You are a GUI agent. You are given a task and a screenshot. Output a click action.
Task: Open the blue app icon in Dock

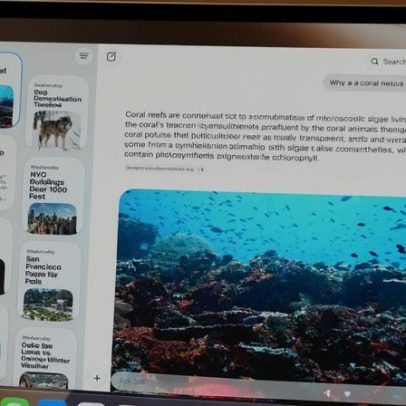click(52, 402)
